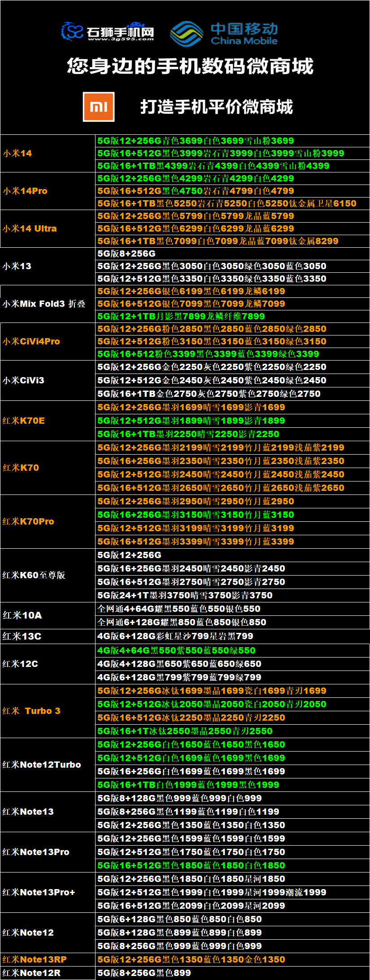This screenshot has height=980, width=370.
Task: Select the row 5G版6+128G黑色850
Action: click(233, 919)
